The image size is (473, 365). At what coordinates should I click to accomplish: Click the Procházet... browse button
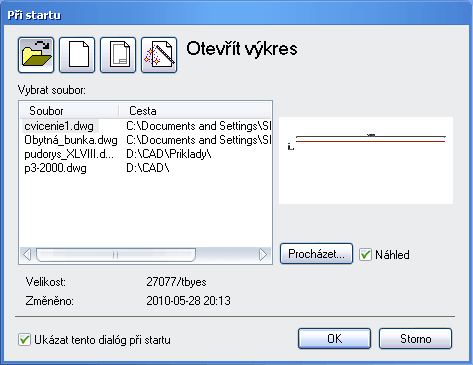[316, 254]
